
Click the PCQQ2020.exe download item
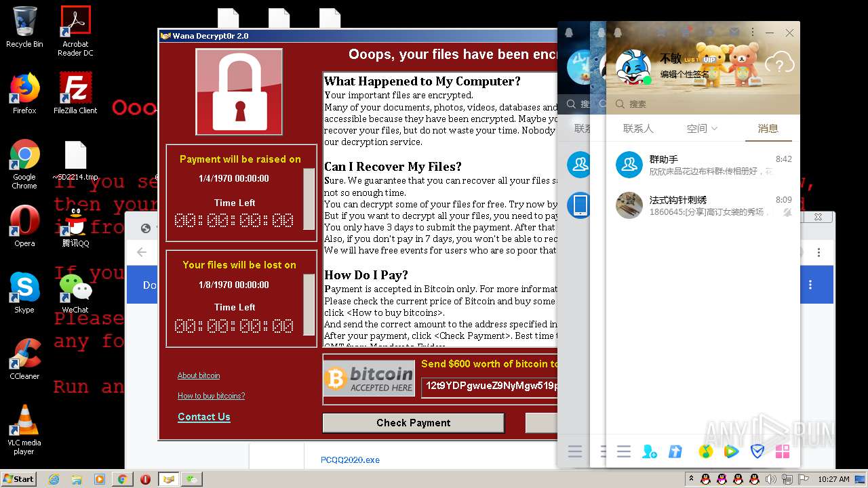click(350, 460)
